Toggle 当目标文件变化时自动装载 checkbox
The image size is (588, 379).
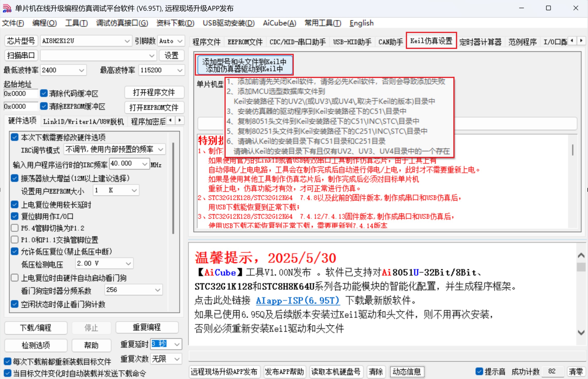coord(7,373)
